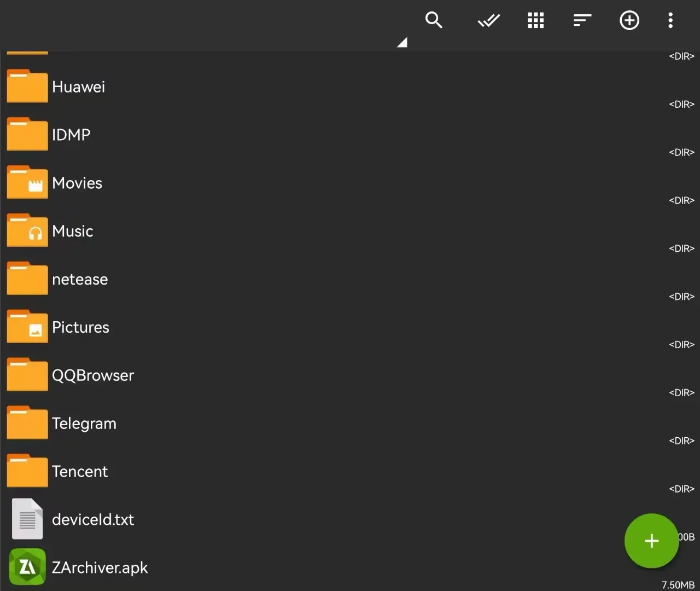The width and height of the screenshot is (700, 591).
Task: Click the Tencent folder name
Action: (x=80, y=472)
